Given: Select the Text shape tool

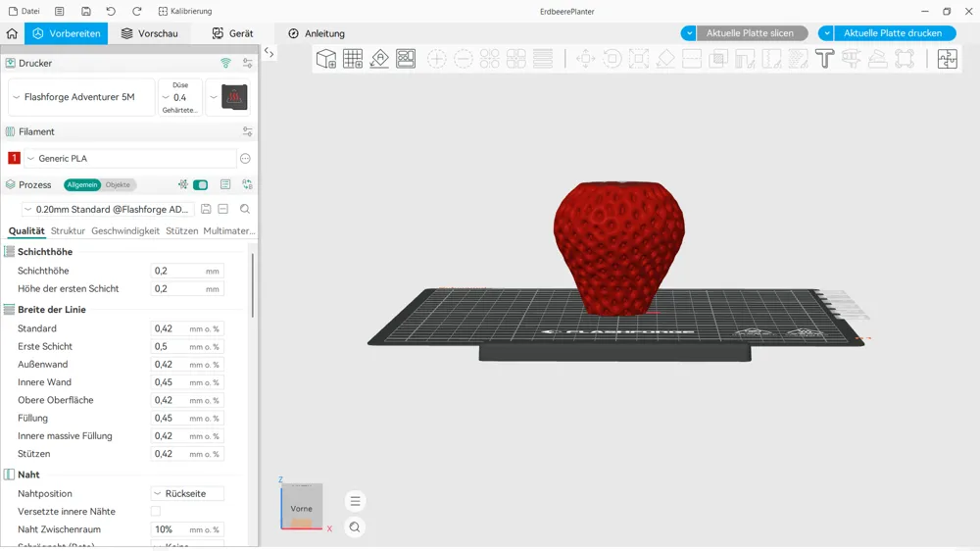Looking at the screenshot, I should tap(824, 59).
